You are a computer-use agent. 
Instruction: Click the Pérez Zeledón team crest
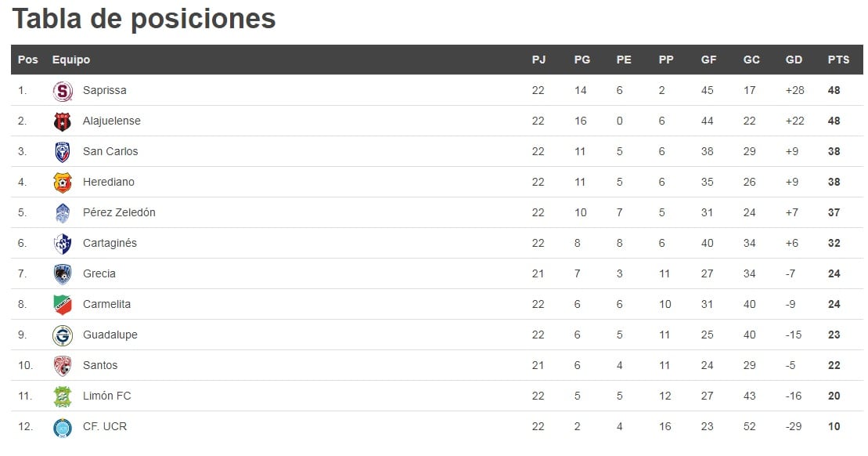coord(63,213)
